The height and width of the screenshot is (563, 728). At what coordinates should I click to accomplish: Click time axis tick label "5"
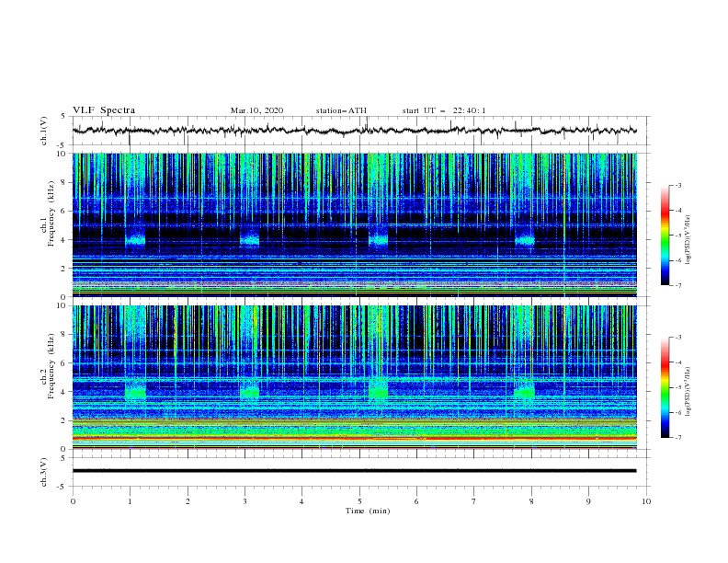coord(359,501)
